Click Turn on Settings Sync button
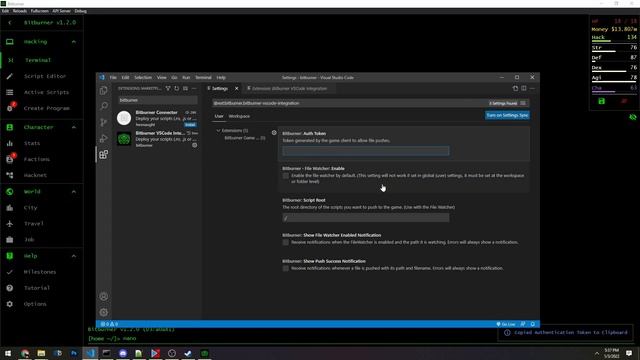Screen dimensions: 640x360 (507, 116)
